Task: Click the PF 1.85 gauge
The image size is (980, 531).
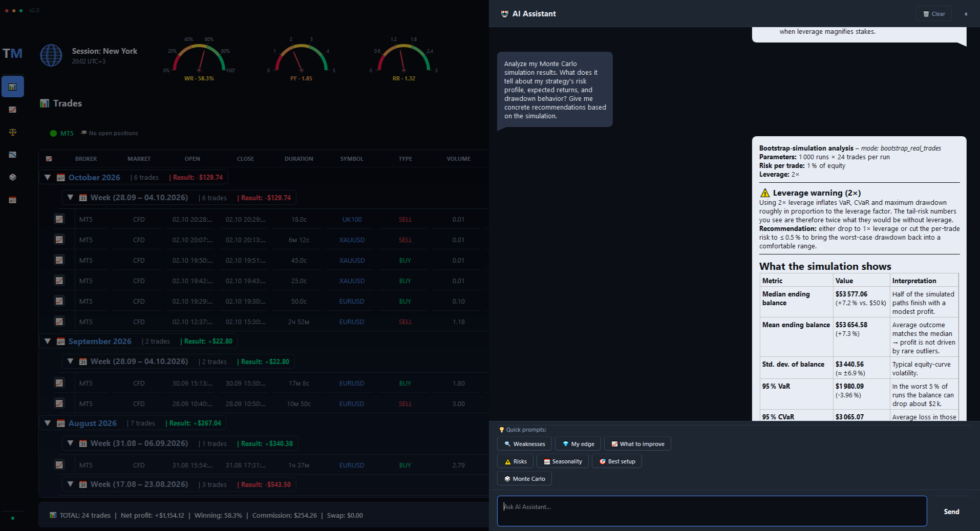Action: 301,59
